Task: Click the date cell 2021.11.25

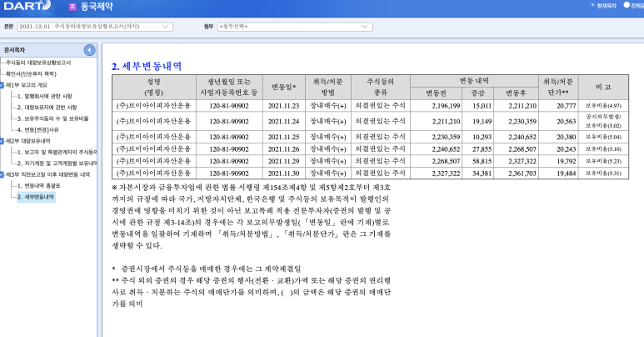Action: (284, 138)
